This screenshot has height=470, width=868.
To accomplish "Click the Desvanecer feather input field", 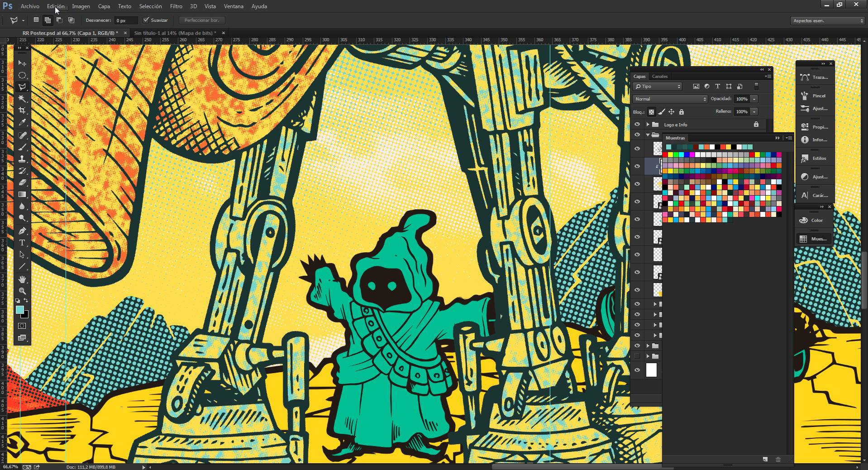I will tap(125, 20).
